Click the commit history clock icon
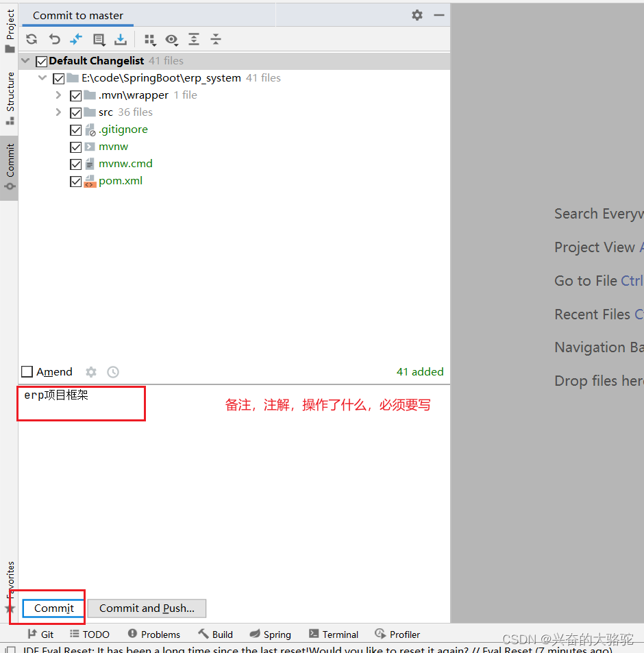 coord(112,371)
